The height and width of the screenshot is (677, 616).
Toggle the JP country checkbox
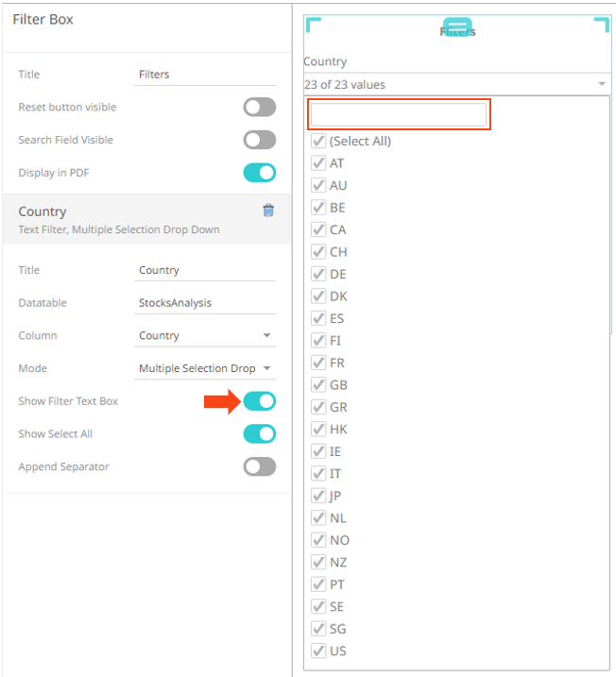[x=318, y=496]
